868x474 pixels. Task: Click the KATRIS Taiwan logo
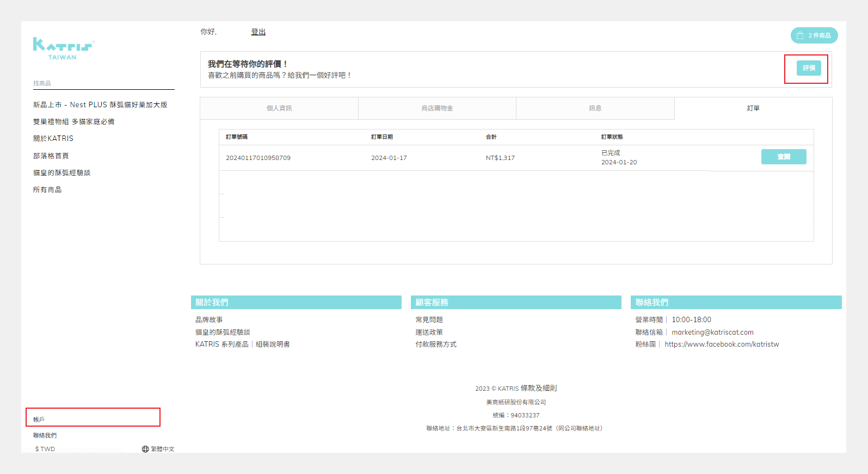pyautogui.click(x=63, y=48)
